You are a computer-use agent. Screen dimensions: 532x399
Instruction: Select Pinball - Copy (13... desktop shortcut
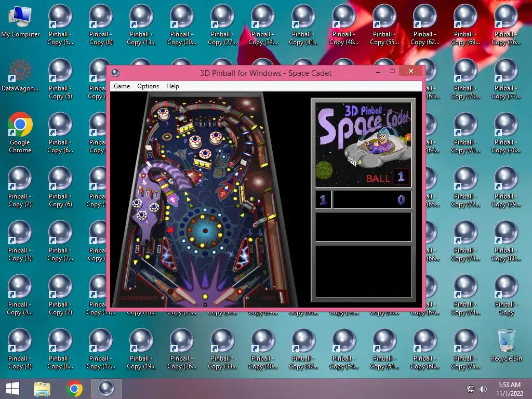[x=141, y=25]
